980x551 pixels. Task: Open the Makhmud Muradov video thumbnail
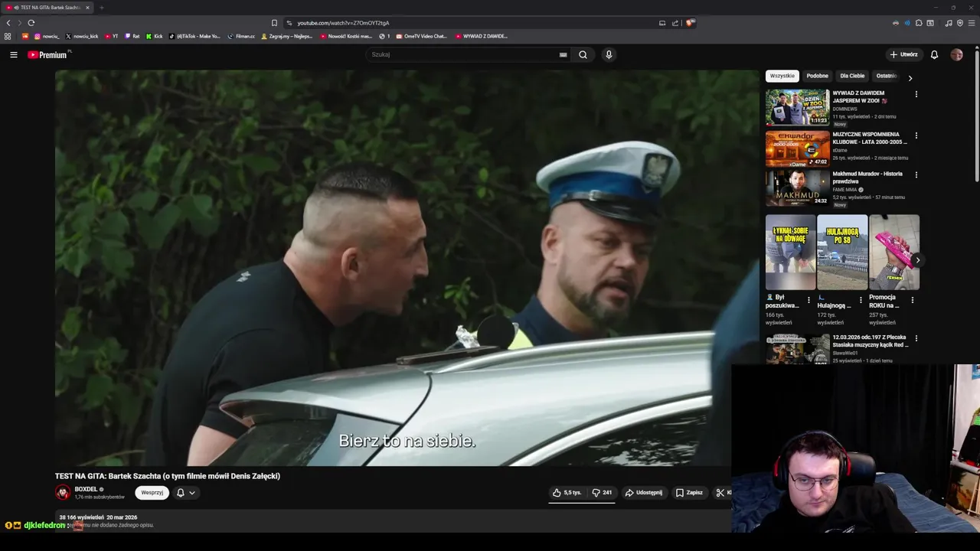(x=797, y=188)
